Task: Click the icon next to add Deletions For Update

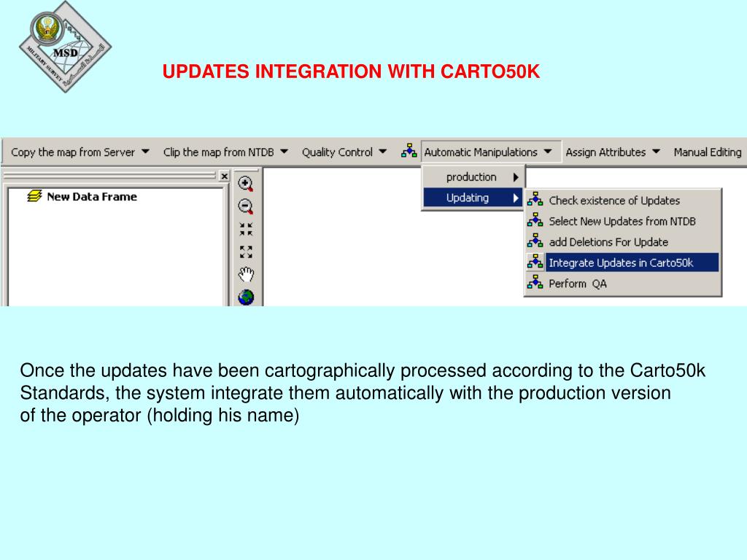Action: (535, 241)
